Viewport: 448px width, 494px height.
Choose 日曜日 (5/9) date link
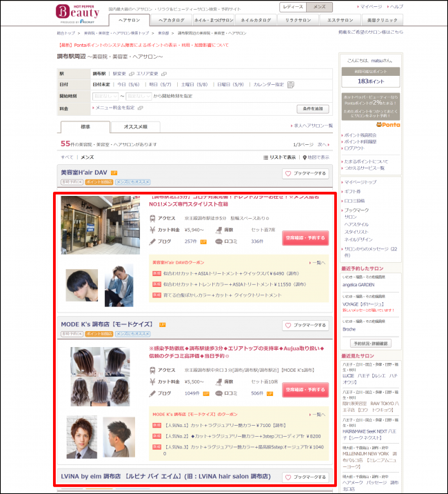(x=230, y=85)
